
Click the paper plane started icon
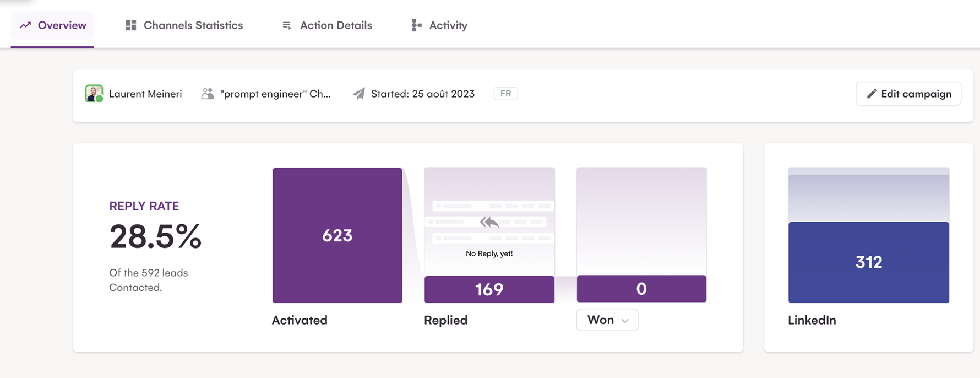tap(359, 94)
